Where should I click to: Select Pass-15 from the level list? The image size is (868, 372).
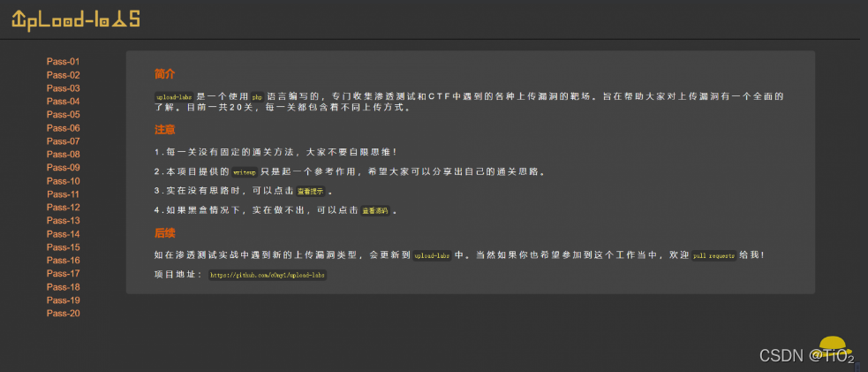coord(63,247)
